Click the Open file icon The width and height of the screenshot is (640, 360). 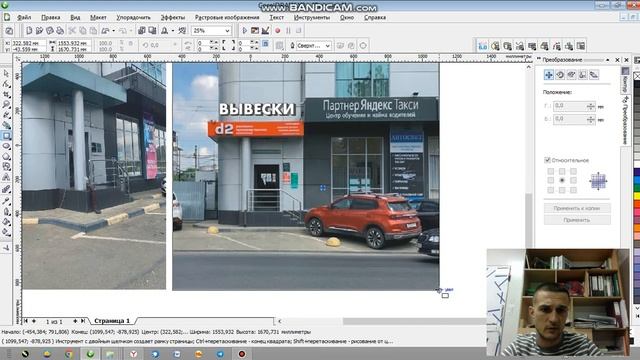39,31
